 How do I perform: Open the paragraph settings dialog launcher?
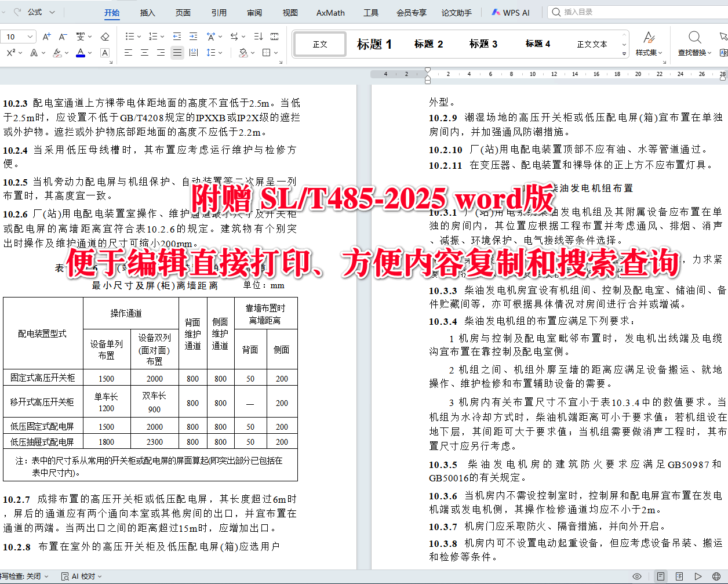pyautogui.click(x=280, y=61)
